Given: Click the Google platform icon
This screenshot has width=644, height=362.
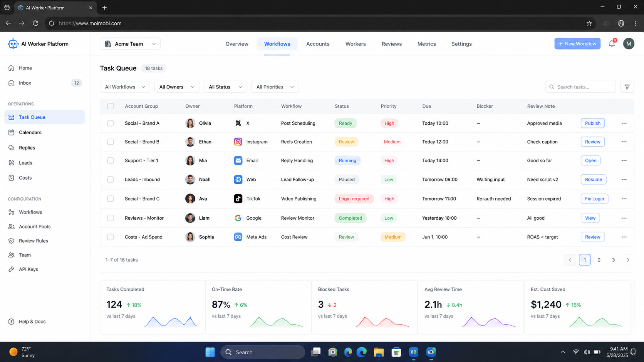Looking at the screenshot, I should point(238,218).
